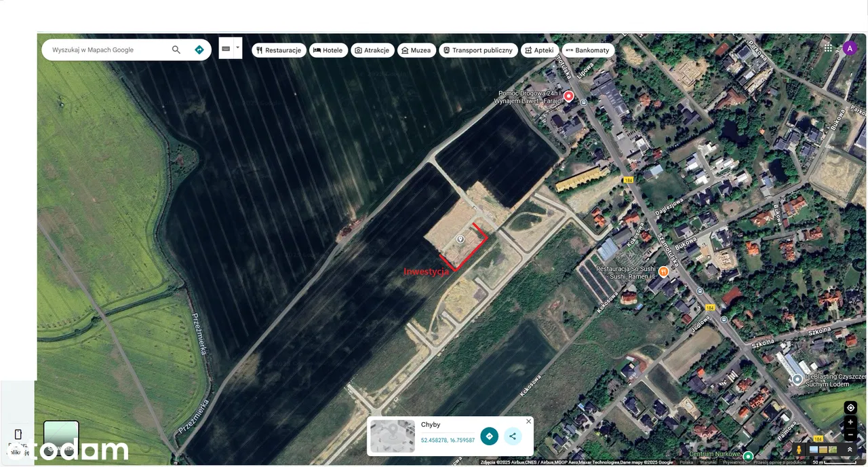Focus the Wyszukaj w Mapach Google field

(x=108, y=50)
